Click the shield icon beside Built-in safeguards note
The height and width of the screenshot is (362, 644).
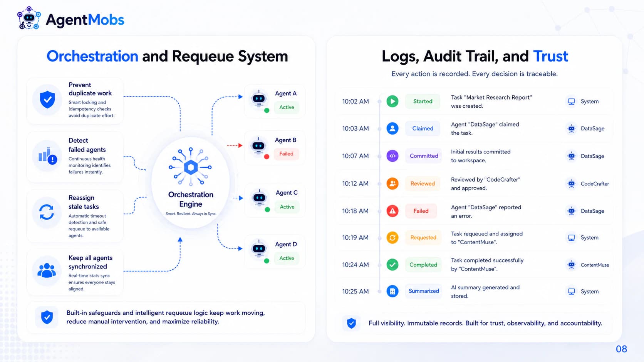pyautogui.click(x=47, y=317)
